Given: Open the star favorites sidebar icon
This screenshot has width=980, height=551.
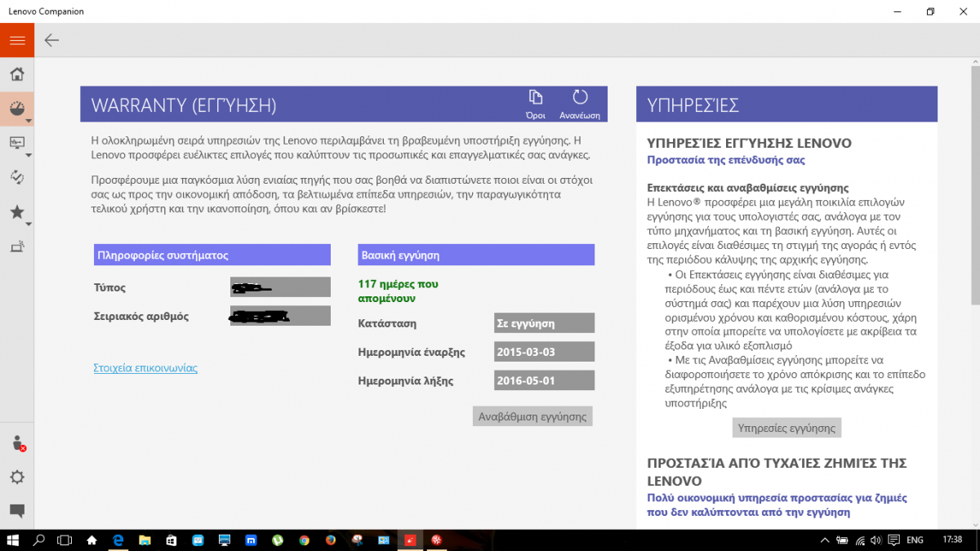Looking at the screenshot, I should pyautogui.click(x=16, y=211).
